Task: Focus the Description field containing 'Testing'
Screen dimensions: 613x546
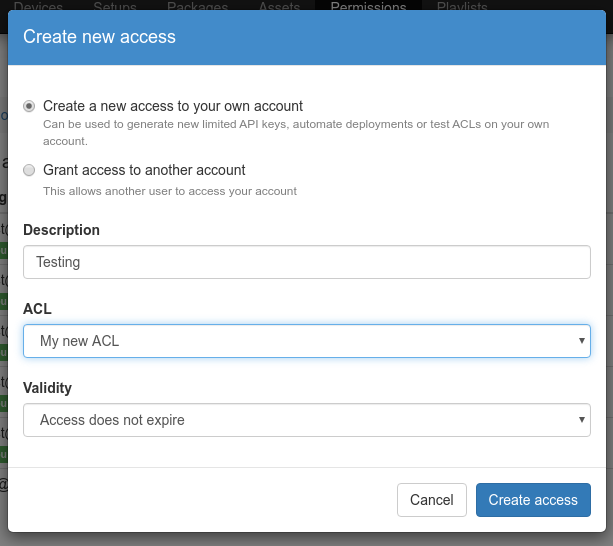Action: click(306, 262)
